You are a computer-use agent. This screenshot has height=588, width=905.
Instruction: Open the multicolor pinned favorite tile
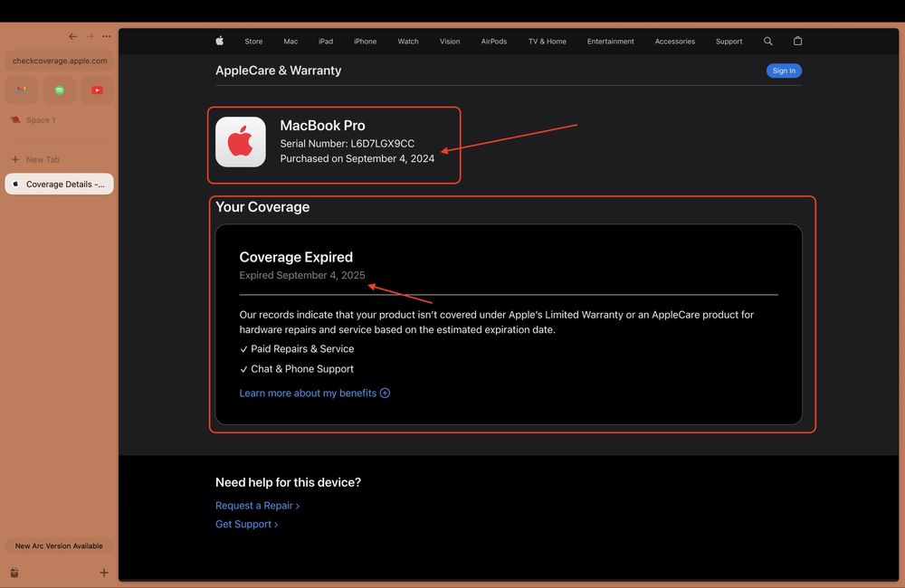(x=22, y=90)
